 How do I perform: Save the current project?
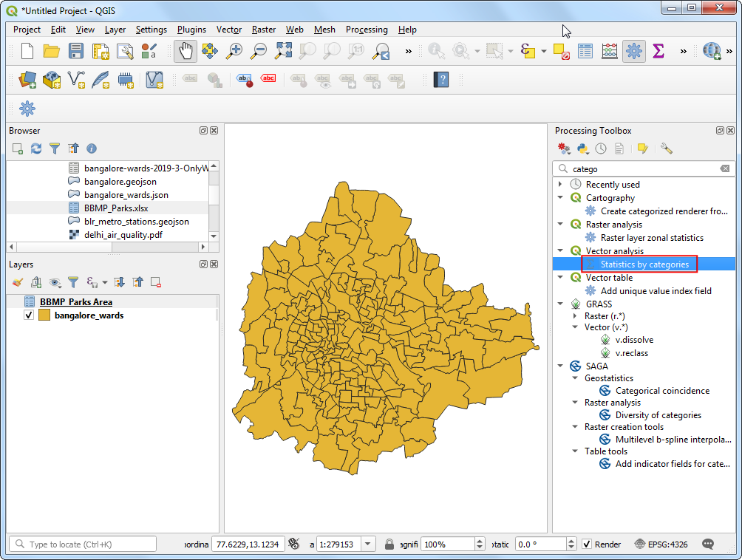76,52
